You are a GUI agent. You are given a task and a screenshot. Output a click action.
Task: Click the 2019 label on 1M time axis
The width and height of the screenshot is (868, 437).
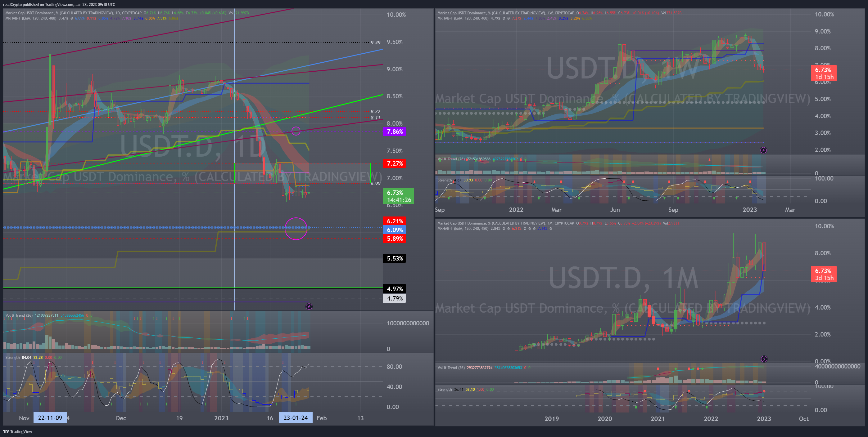click(x=552, y=419)
